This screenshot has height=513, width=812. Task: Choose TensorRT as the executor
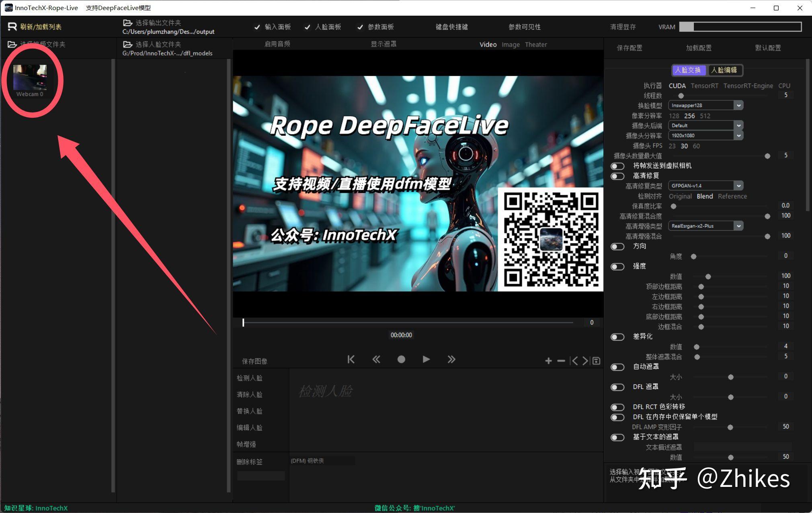[704, 86]
